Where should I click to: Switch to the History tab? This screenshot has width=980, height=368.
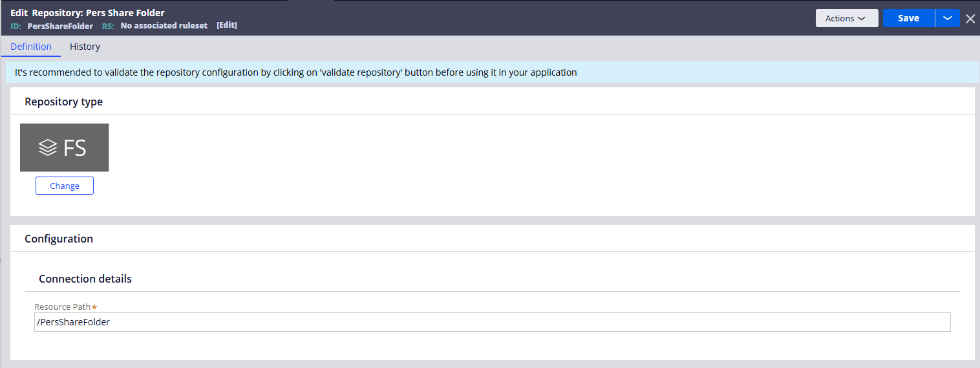pyautogui.click(x=85, y=47)
